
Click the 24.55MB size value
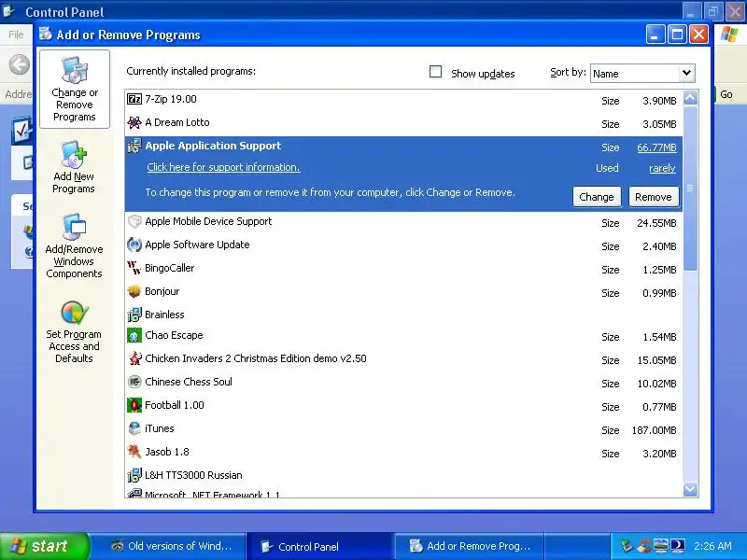click(x=656, y=223)
